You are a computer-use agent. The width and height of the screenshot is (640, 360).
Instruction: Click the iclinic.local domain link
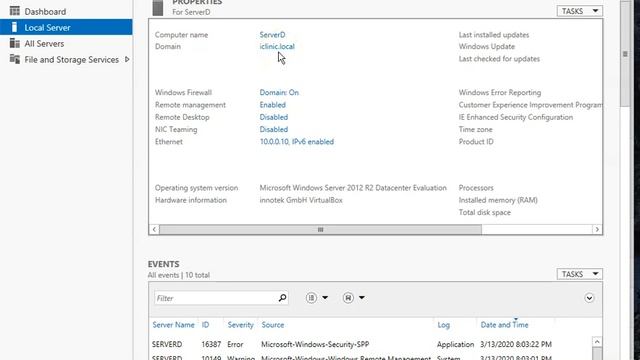point(277,47)
